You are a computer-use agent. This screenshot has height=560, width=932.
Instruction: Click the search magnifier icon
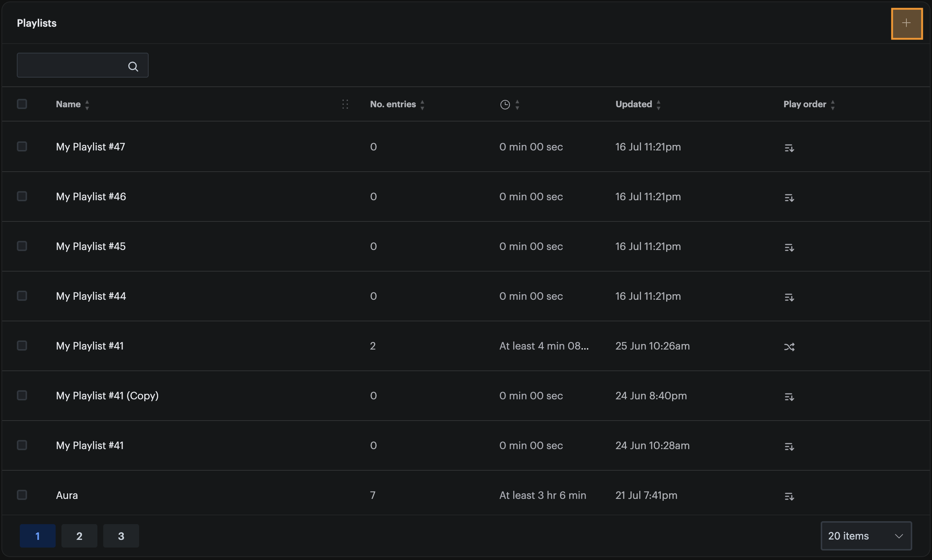pos(133,66)
